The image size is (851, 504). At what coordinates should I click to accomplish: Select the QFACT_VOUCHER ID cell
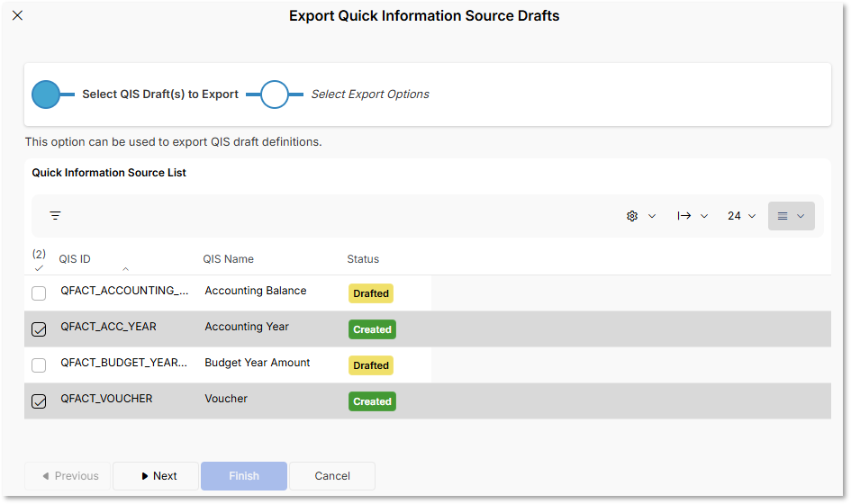[106, 398]
